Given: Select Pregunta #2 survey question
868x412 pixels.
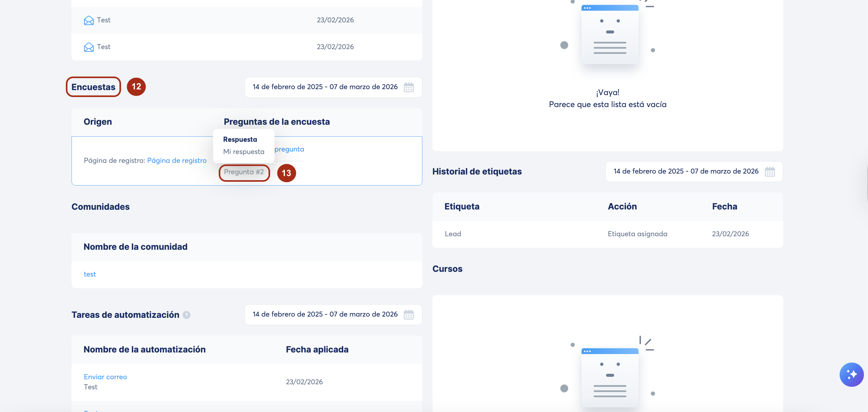Looking at the screenshot, I should pos(244,172).
